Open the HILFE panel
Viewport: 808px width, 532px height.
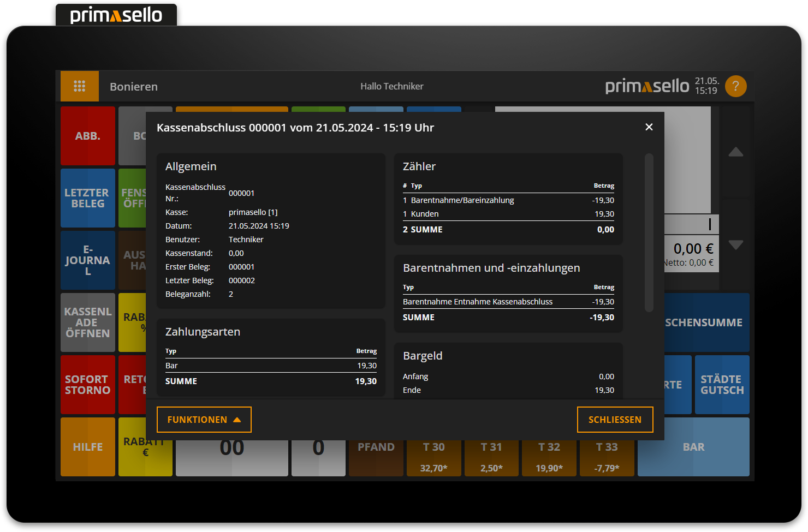point(88,447)
